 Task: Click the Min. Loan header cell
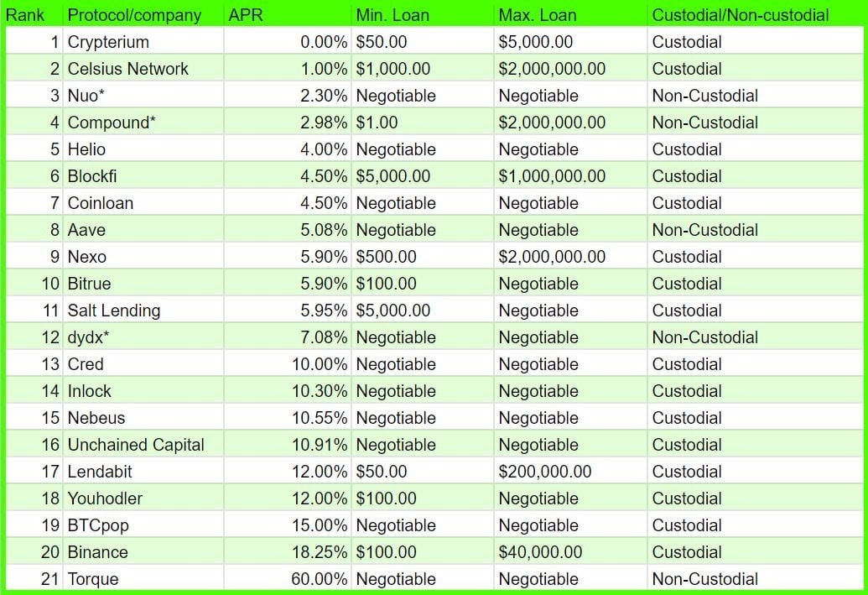pyautogui.click(x=395, y=15)
